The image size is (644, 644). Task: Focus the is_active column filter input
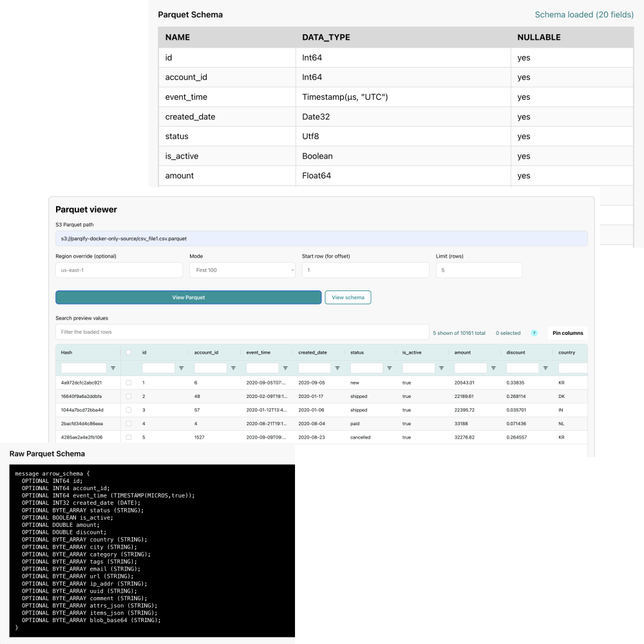419,368
